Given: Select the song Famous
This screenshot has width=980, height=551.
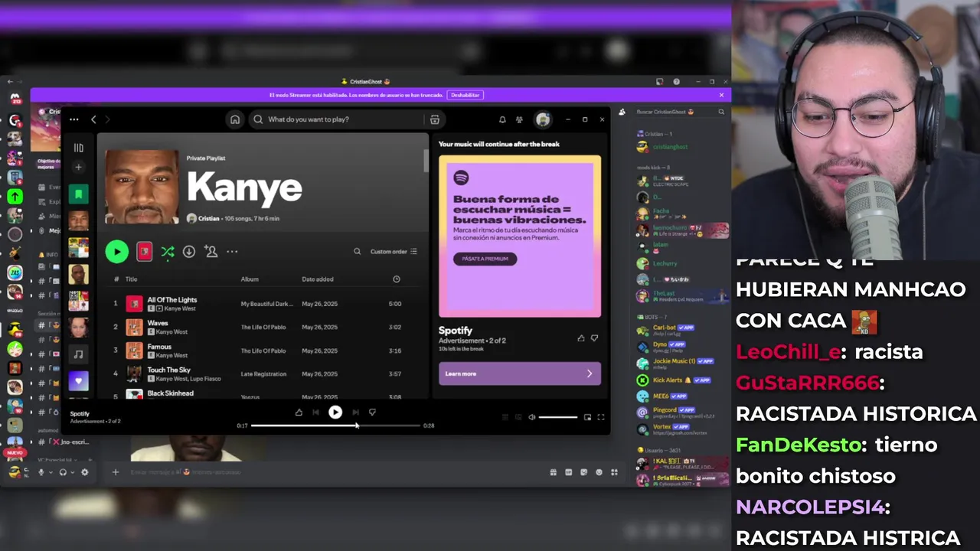Looking at the screenshot, I should (159, 347).
